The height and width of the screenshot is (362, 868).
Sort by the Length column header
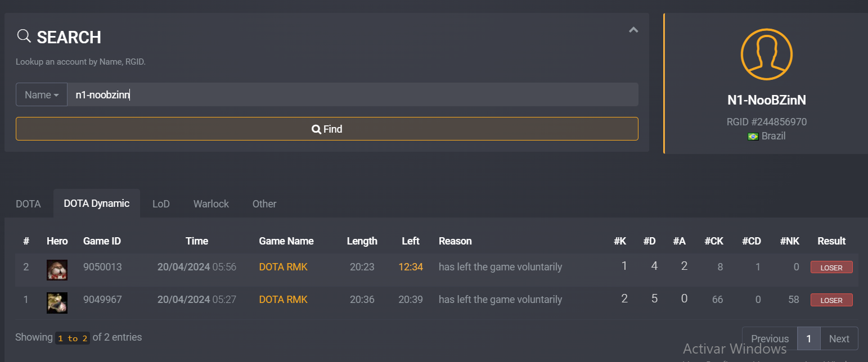(x=362, y=241)
